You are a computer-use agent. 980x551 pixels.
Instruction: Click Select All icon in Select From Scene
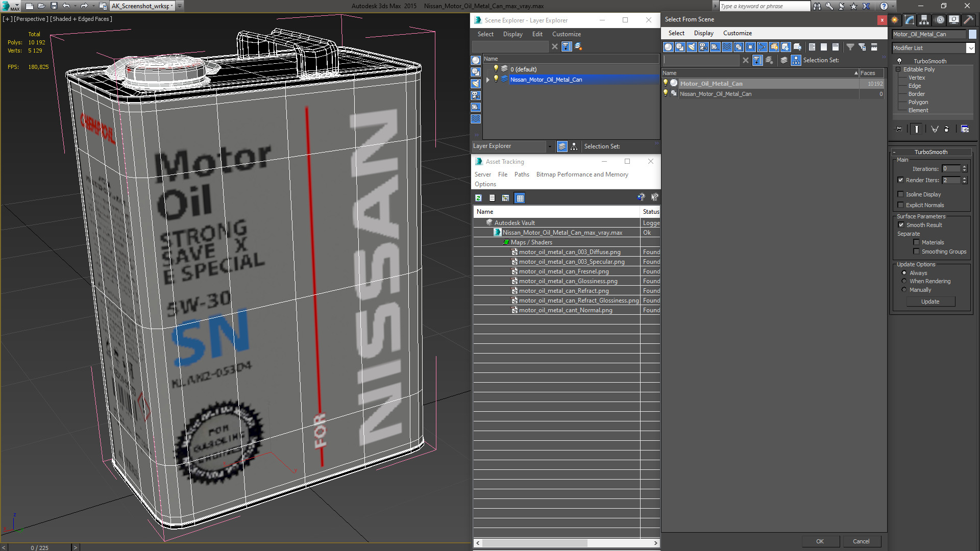812,47
